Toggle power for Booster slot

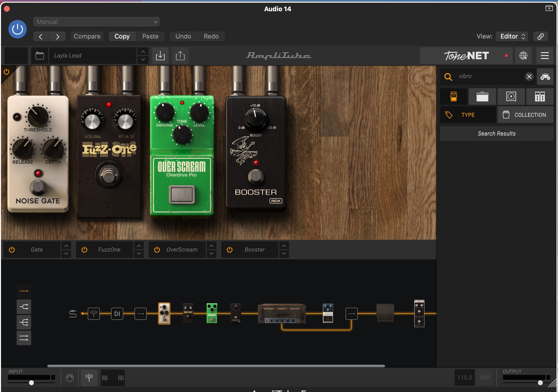coord(230,250)
